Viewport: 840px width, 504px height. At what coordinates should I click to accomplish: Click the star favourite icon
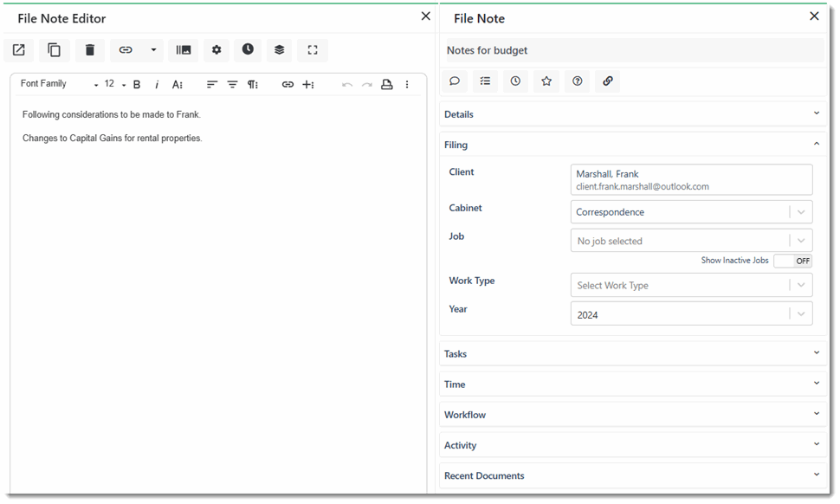point(546,81)
